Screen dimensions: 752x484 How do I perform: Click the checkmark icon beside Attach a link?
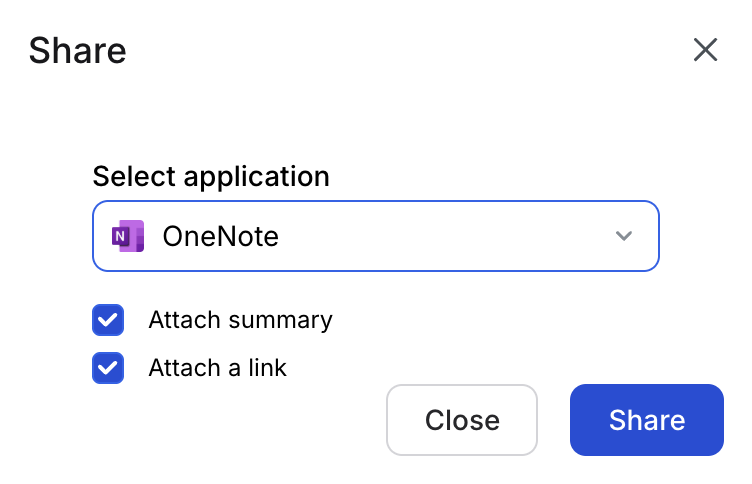(108, 368)
